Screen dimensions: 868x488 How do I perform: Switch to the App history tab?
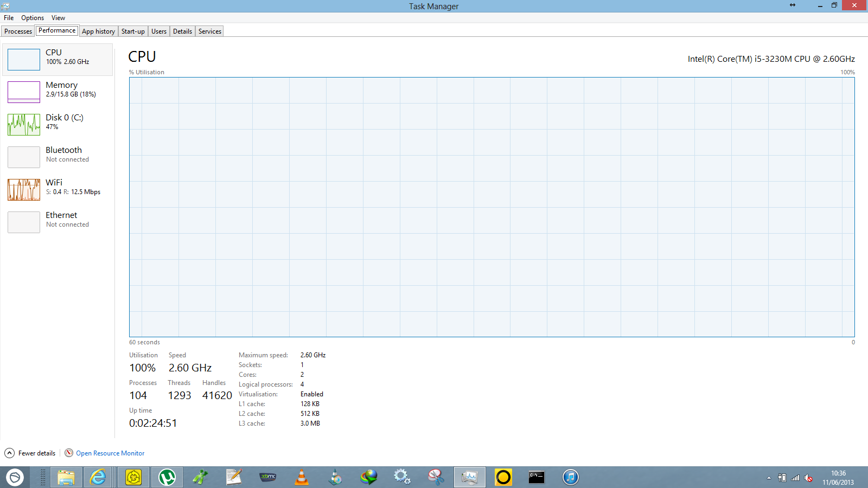click(98, 31)
